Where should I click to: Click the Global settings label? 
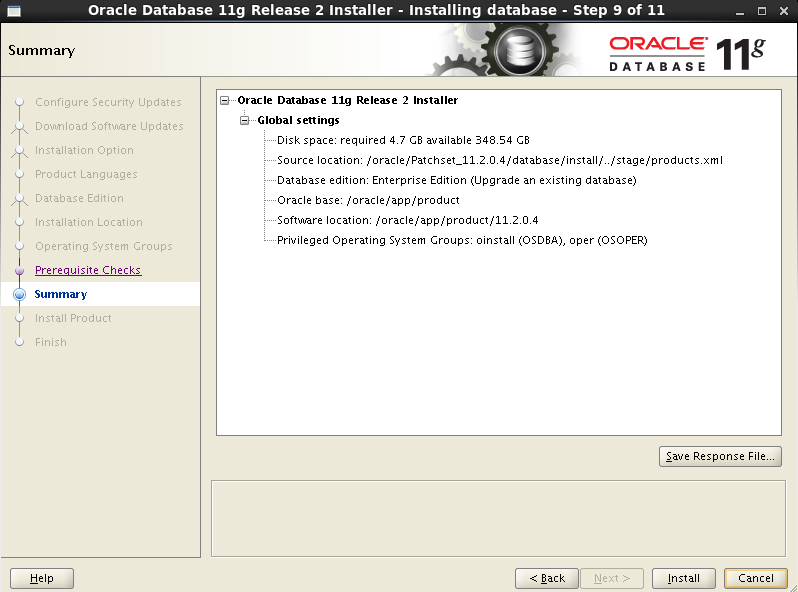pyautogui.click(x=298, y=121)
